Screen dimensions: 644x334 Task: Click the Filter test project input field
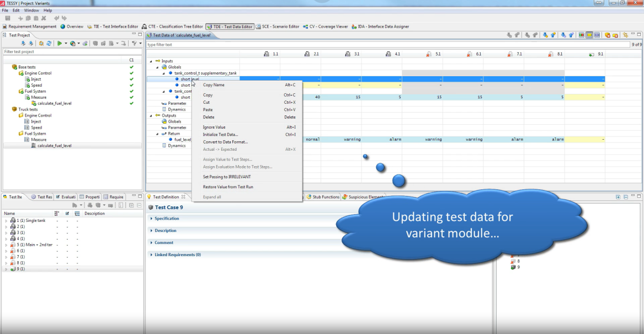coord(72,52)
